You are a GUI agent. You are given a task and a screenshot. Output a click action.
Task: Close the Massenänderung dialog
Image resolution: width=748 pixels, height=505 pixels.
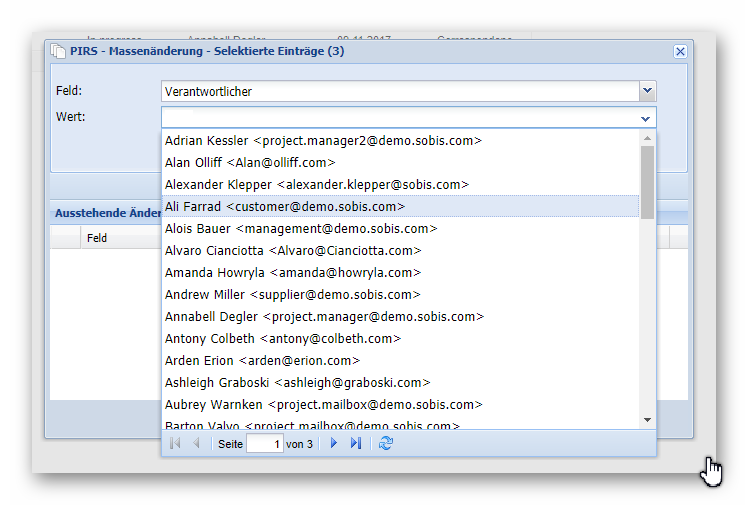680,51
